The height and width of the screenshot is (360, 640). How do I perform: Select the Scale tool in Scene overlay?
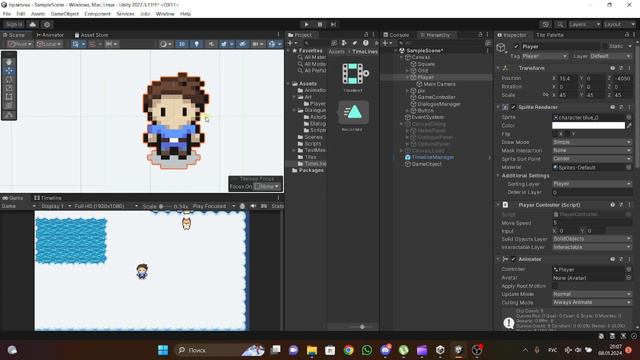[9, 88]
